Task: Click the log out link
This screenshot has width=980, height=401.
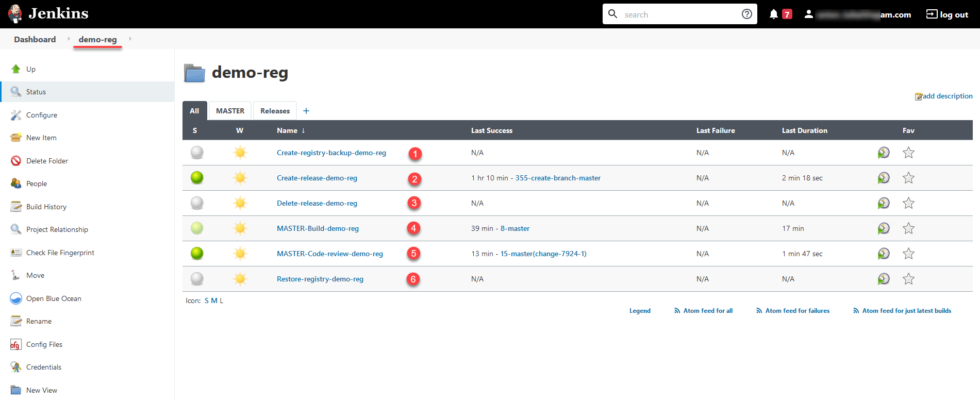Action: [947, 14]
